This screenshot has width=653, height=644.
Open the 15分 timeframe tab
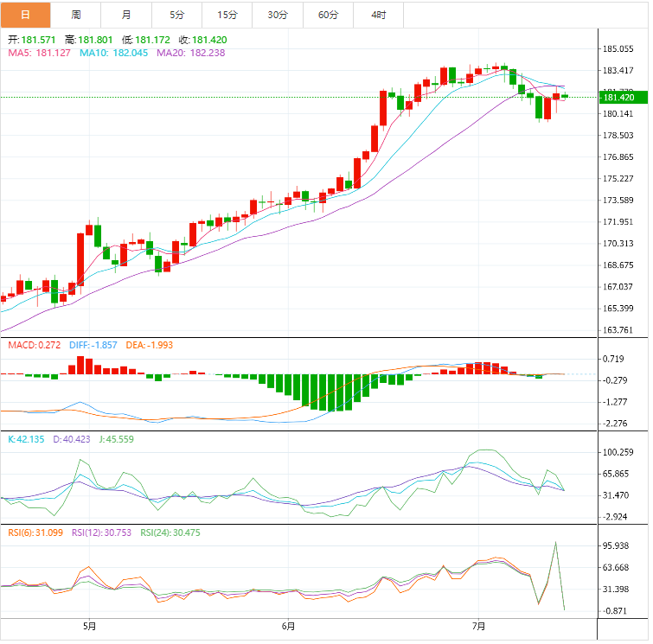227,15
